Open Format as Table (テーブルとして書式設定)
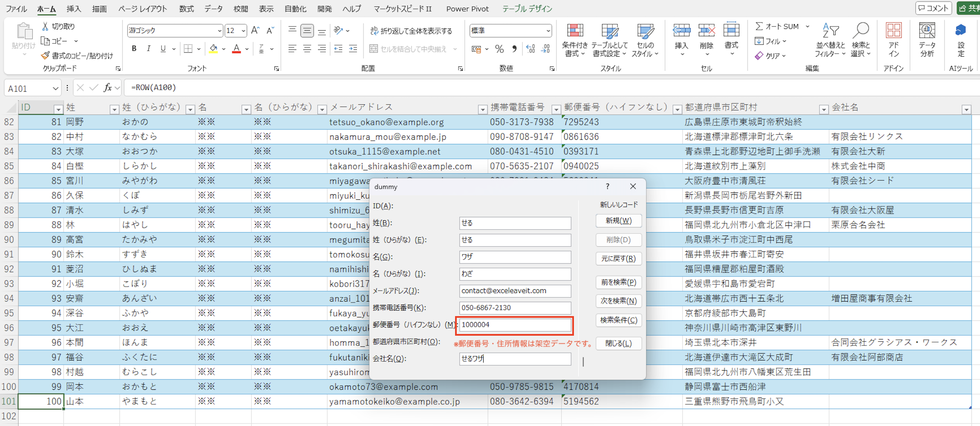The width and height of the screenshot is (980, 426). click(610, 40)
